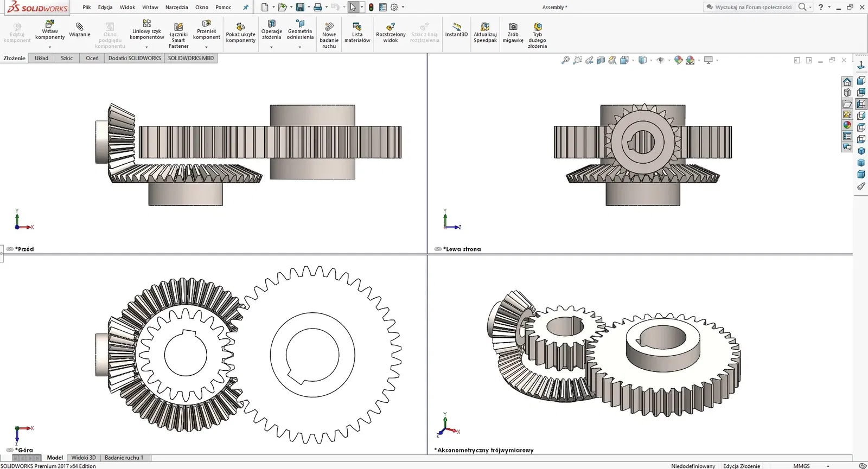The width and height of the screenshot is (868, 469).
Task: Activate Przenieś komponent tool
Action: tap(206, 30)
